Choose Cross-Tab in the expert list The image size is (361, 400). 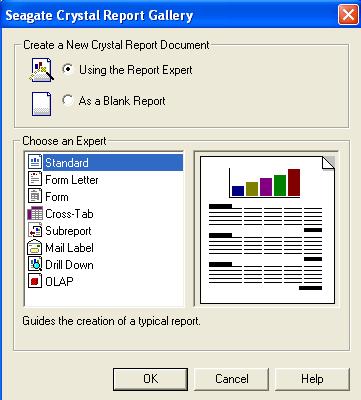69,214
